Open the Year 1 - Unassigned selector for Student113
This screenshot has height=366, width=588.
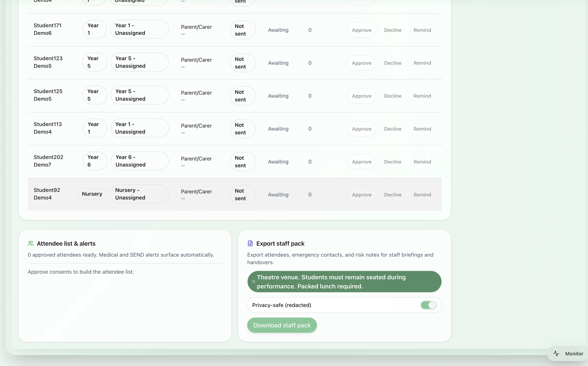coord(140,128)
